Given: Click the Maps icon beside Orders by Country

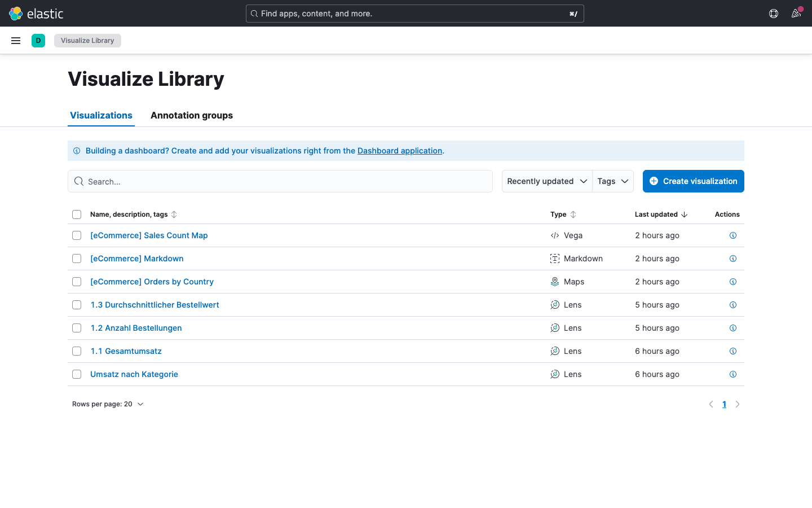Looking at the screenshot, I should click(554, 281).
